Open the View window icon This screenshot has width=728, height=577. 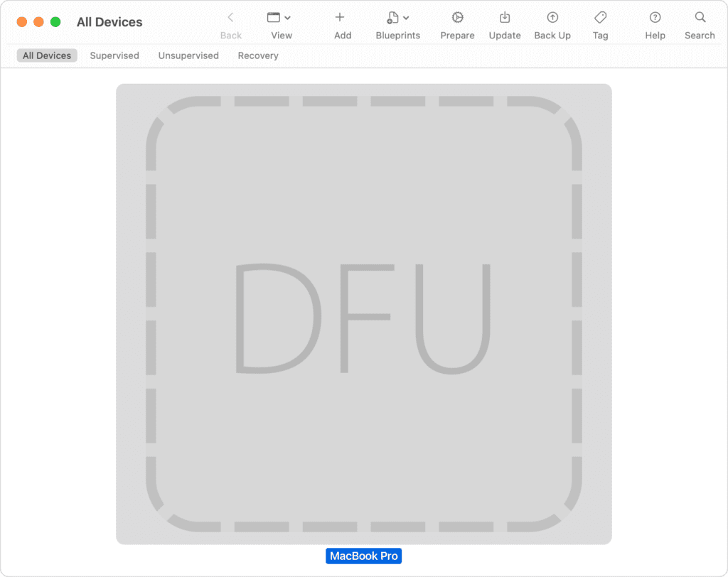point(274,18)
